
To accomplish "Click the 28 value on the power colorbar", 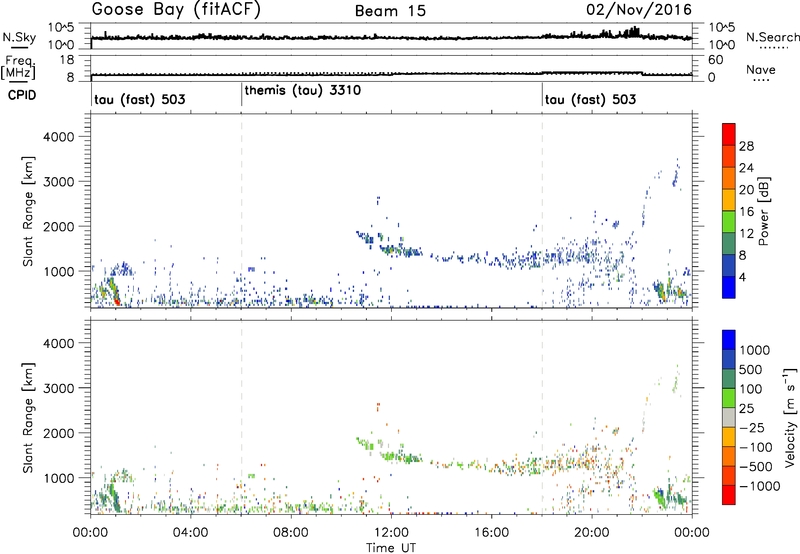I will tap(746, 146).
